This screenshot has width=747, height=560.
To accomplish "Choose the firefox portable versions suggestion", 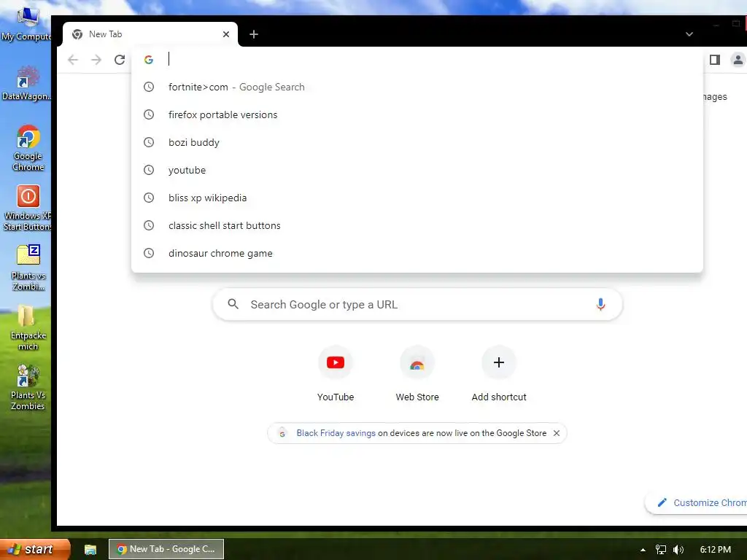I will pos(417,114).
